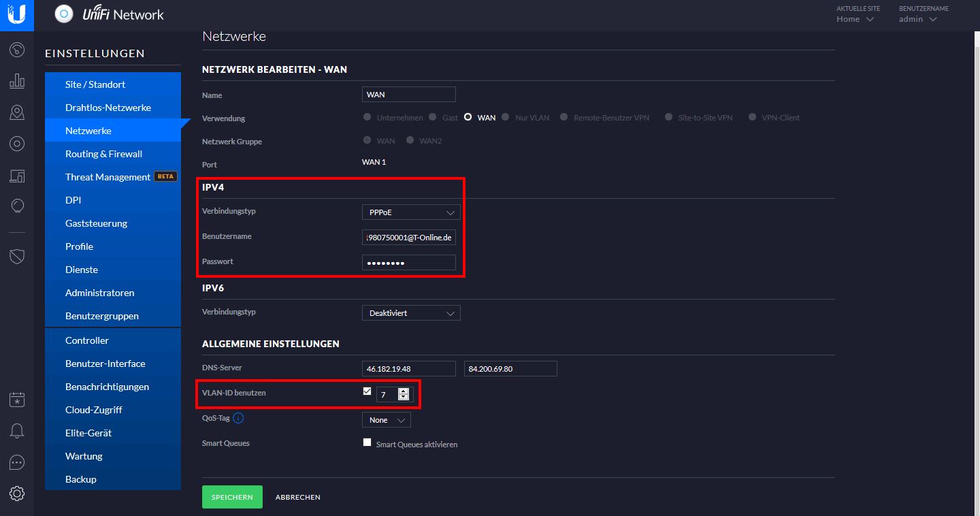The height and width of the screenshot is (516, 980).
Task: Click the PPPoE Benutzername input field
Action: pyautogui.click(x=409, y=238)
